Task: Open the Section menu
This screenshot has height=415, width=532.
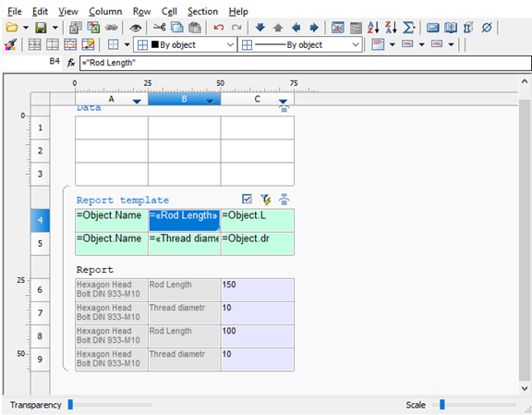Action: tap(202, 11)
